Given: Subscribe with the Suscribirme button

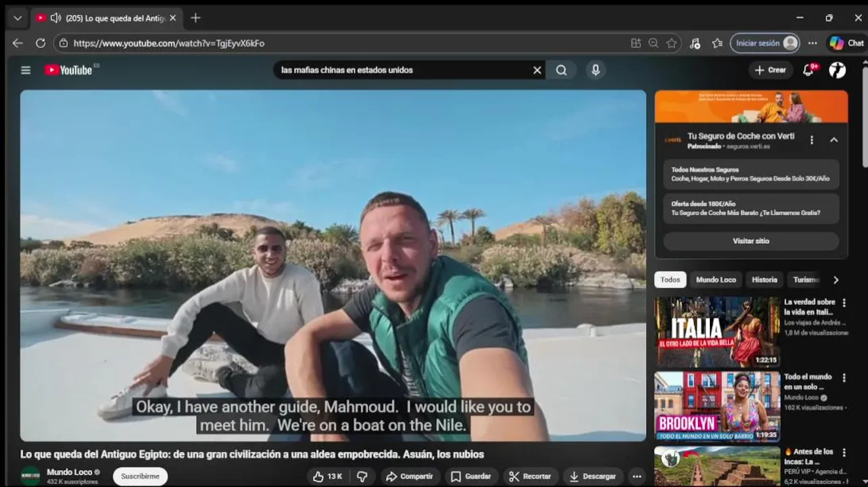Looking at the screenshot, I should point(140,476).
